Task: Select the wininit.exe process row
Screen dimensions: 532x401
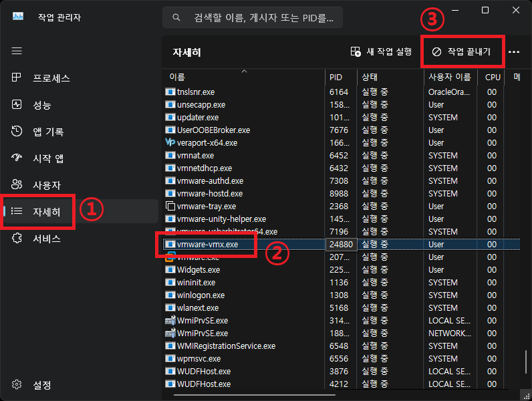Action: click(x=342, y=282)
